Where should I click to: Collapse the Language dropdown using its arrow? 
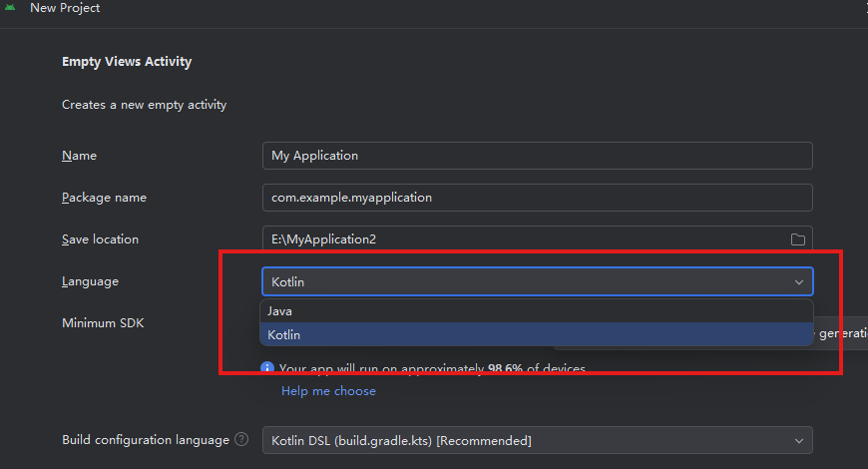[x=799, y=282]
